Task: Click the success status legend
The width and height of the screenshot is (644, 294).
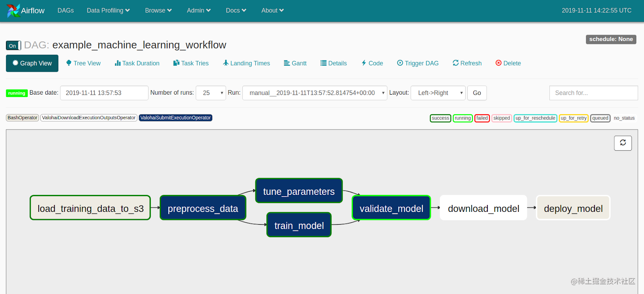Action: (440, 118)
